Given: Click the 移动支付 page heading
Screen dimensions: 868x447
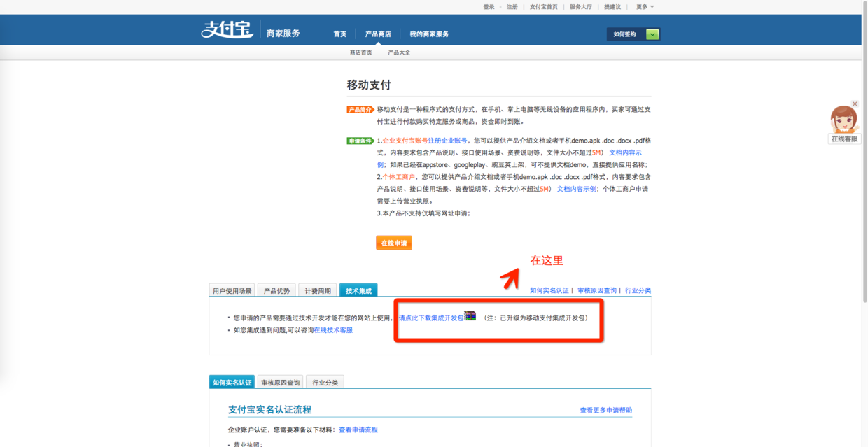Looking at the screenshot, I should (x=369, y=85).
